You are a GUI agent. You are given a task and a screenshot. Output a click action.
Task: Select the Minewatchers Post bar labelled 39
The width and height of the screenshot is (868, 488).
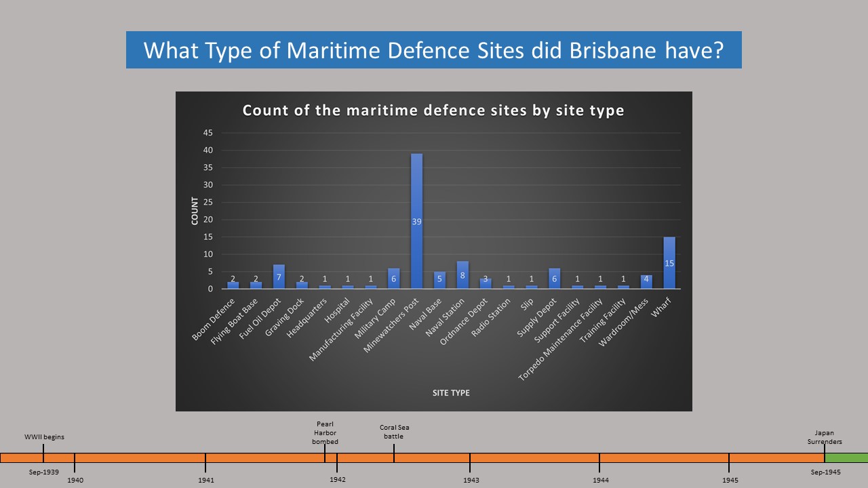pyautogui.click(x=416, y=222)
